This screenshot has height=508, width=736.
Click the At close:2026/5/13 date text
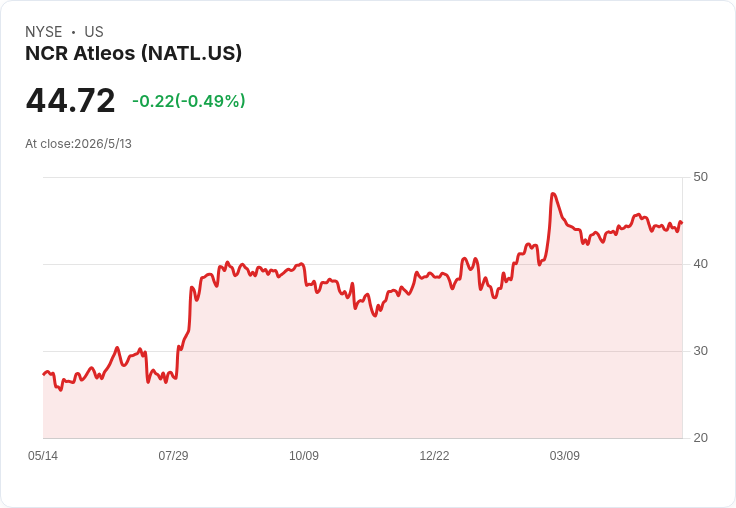(x=78, y=144)
